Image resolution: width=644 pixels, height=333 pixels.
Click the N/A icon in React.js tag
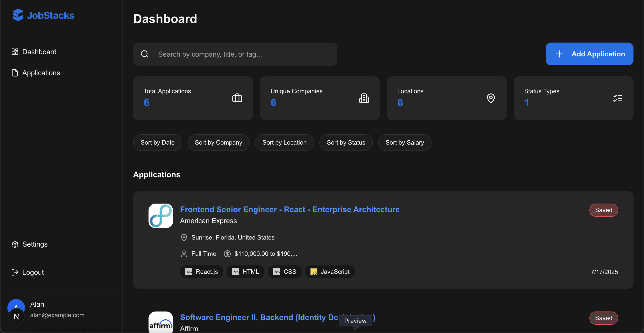(189, 272)
